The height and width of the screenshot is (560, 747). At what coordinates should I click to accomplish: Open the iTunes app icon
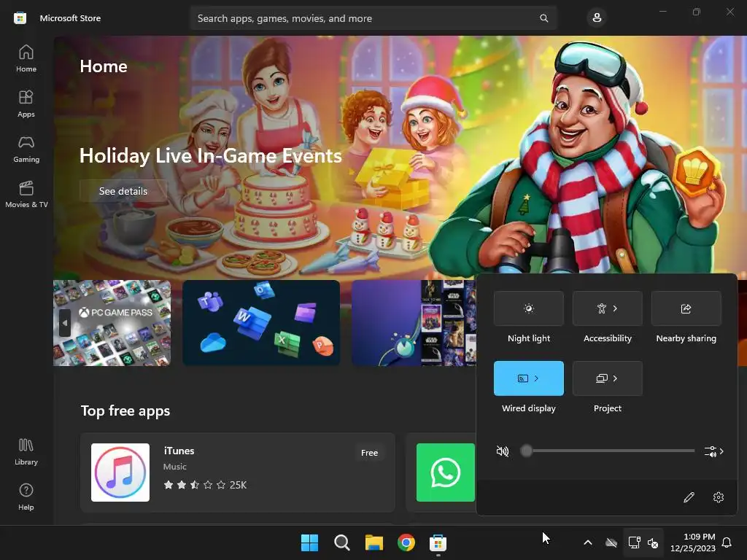120,472
